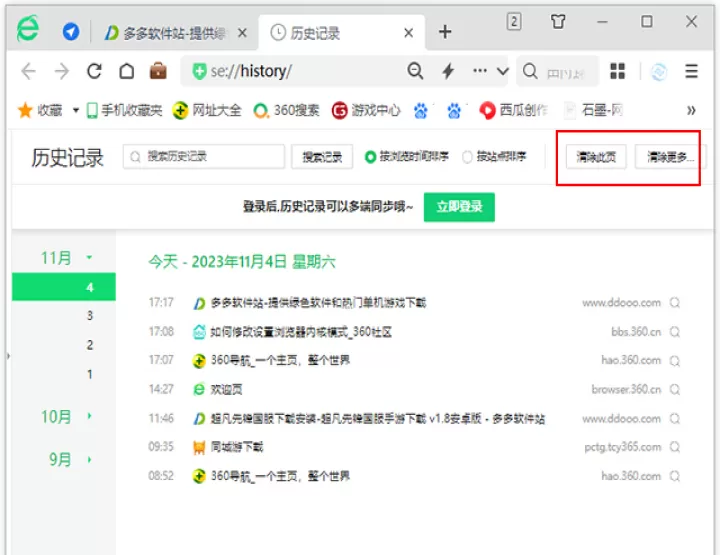
Task: Click the 搜索历史记录 search field
Action: pyautogui.click(x=204, y=157)
